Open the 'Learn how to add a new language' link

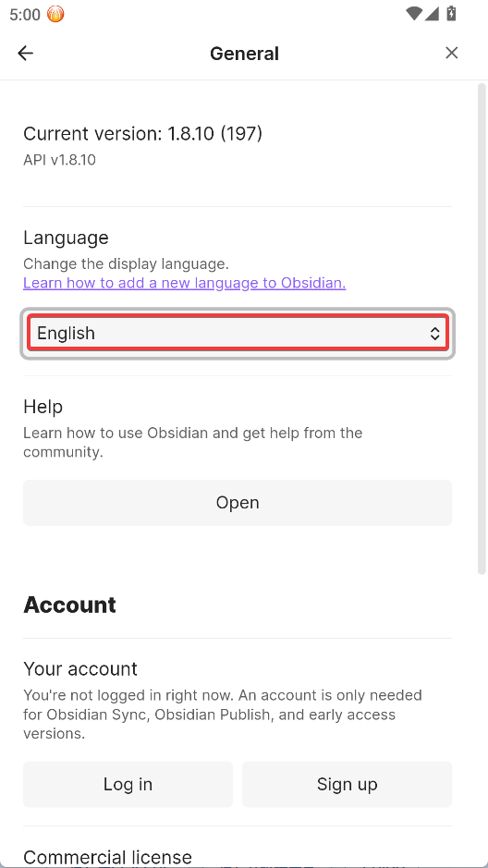[184, 283]
